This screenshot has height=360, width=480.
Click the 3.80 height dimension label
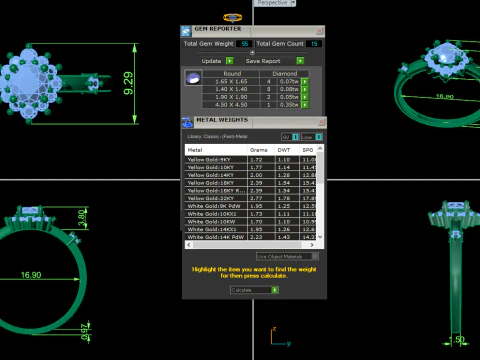(82, 218)
